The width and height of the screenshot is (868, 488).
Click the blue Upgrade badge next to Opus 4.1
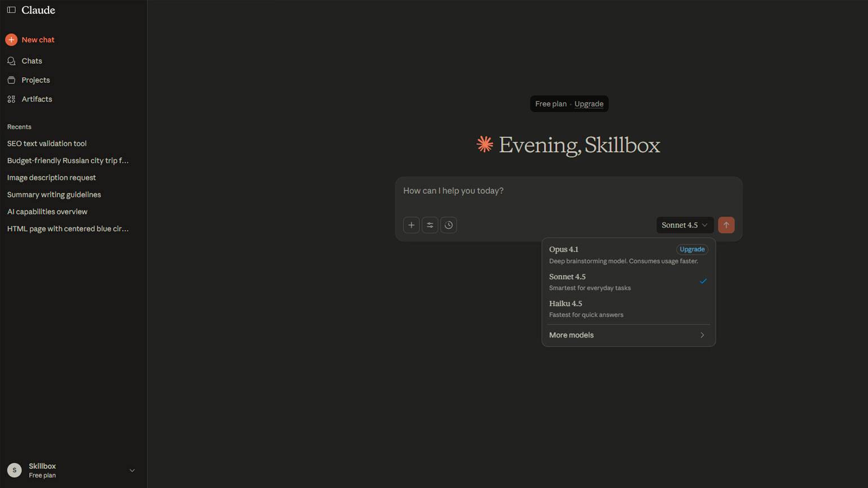point(692,250)
